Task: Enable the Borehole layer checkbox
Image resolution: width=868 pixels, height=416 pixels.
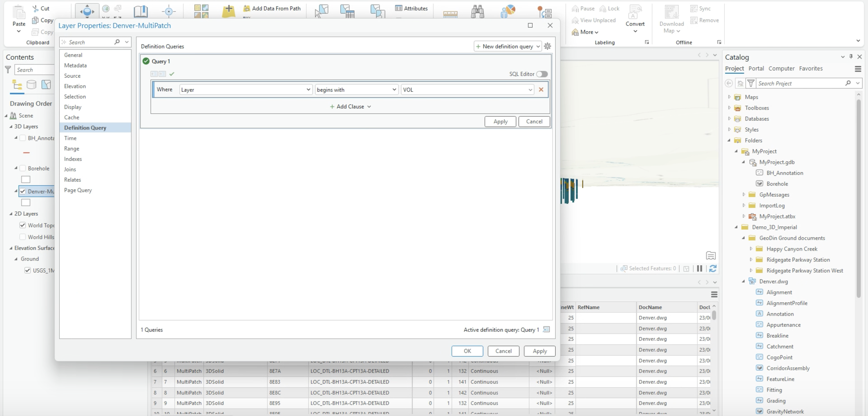Action: pos(23,168)
